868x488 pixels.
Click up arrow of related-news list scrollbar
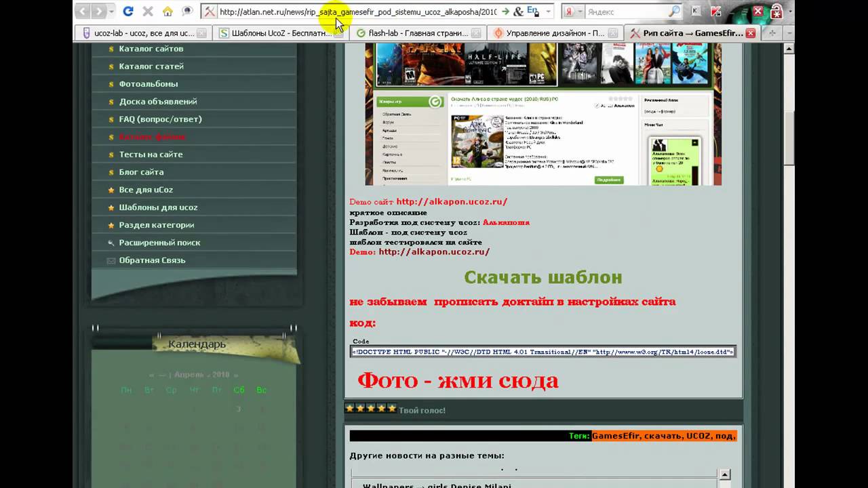(725, 475)
